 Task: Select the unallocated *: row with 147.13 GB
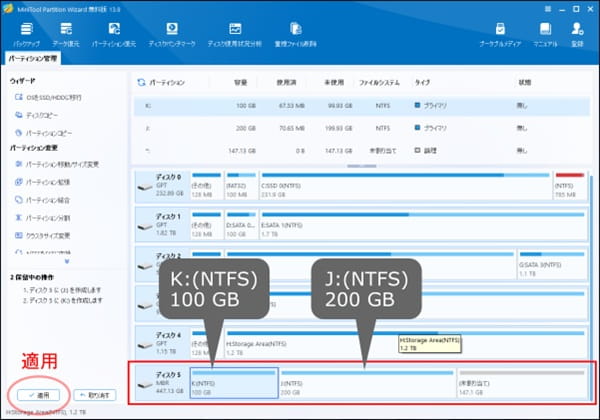[x=362, y=151]
